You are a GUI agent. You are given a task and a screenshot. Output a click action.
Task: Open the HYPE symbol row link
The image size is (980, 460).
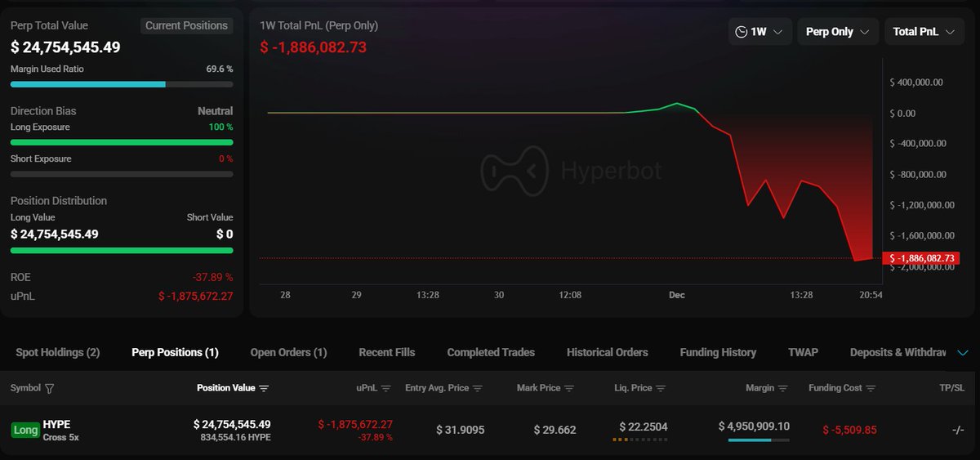click(x=56, y=424)
